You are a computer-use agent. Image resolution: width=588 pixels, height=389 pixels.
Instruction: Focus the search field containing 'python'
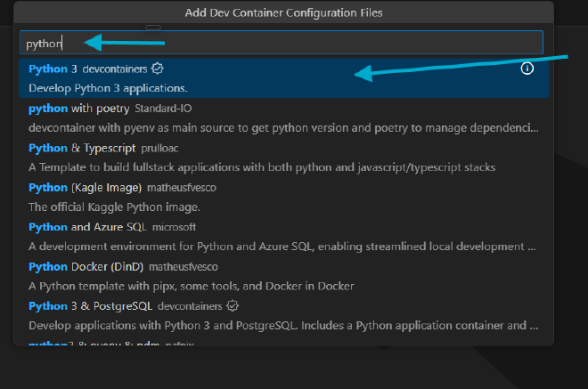[282, 43]
